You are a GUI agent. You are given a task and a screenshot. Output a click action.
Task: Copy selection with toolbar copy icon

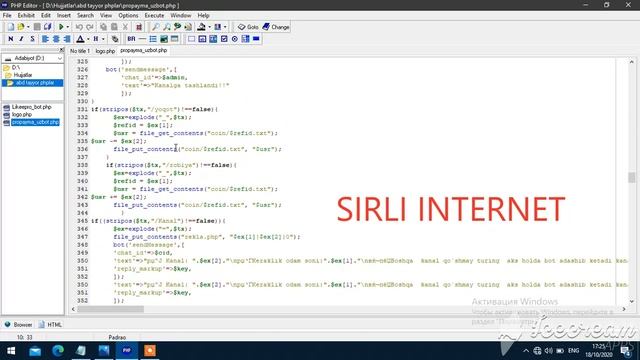[103, 27]
